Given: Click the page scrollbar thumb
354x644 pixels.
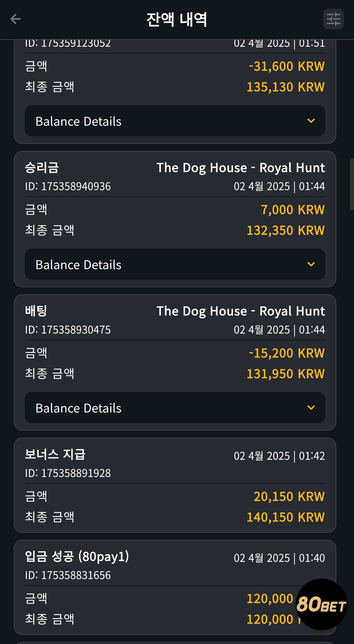Looking at the screenshot, I should (x=352, y=184).
